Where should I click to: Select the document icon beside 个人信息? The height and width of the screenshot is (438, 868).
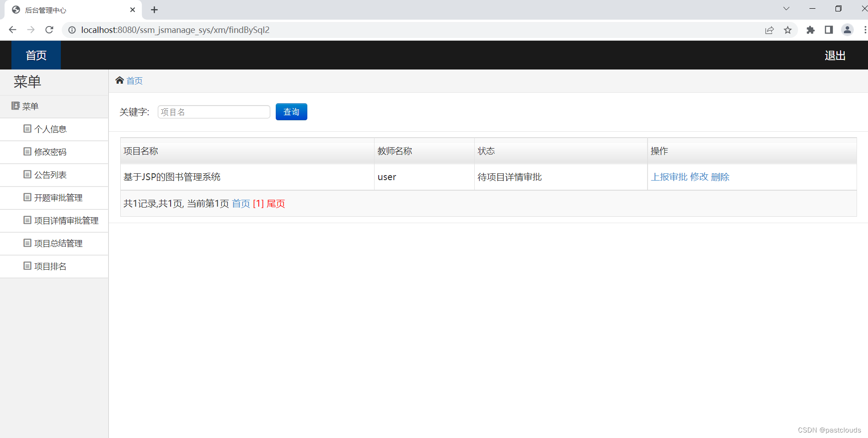(x=27, y=128)
